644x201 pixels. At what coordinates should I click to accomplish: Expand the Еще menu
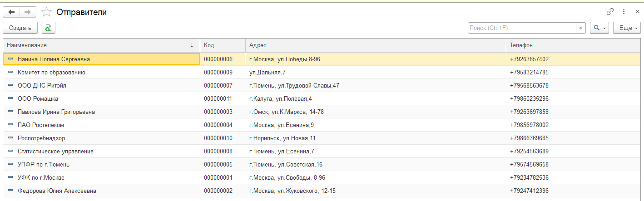pyautogui.click(x=626, y=28)
